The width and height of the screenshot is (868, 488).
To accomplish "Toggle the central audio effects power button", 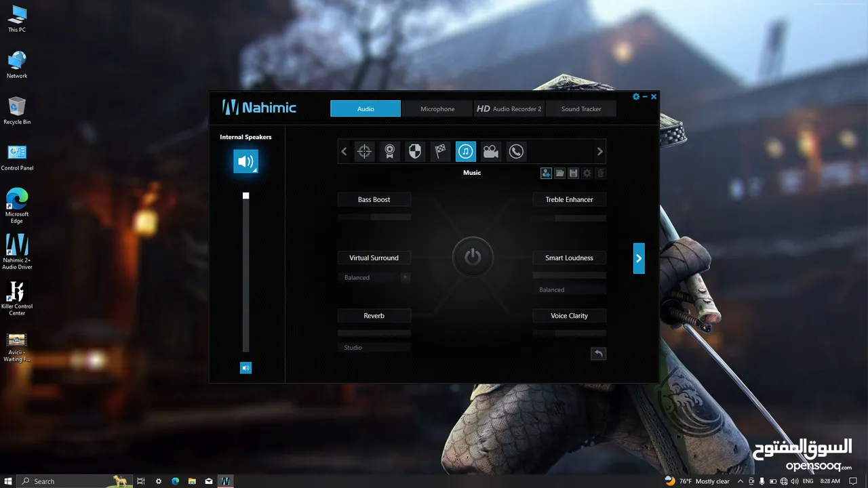I will [473, 258].
